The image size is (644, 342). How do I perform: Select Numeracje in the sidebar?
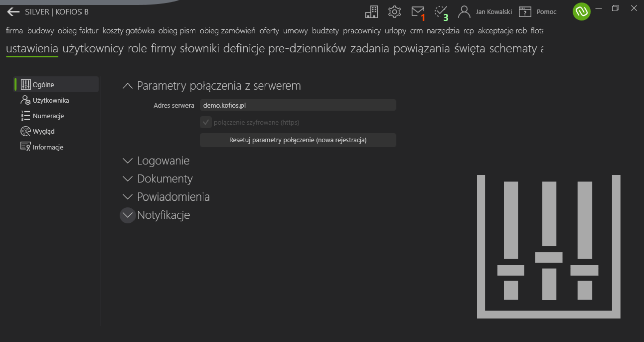tap(42, 116)
